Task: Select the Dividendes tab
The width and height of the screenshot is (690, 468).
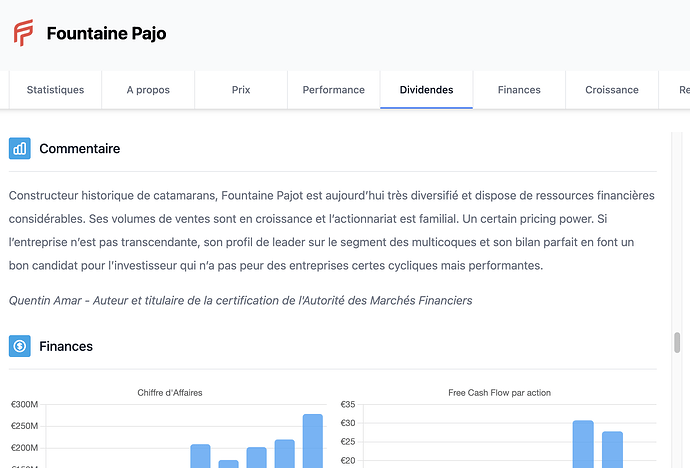Action: [426, 90]
